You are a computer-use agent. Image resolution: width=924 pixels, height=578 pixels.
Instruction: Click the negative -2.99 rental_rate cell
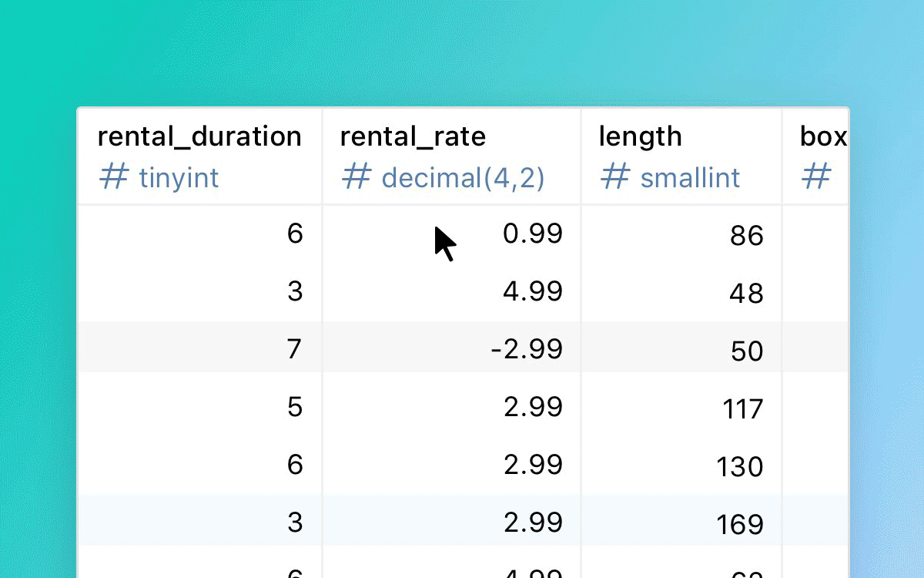[452, 350]
